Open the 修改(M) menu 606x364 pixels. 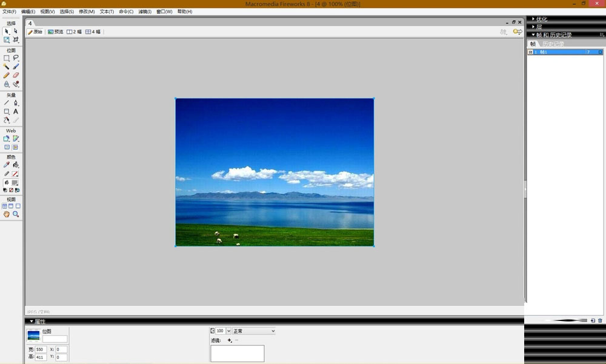(87, 12)
